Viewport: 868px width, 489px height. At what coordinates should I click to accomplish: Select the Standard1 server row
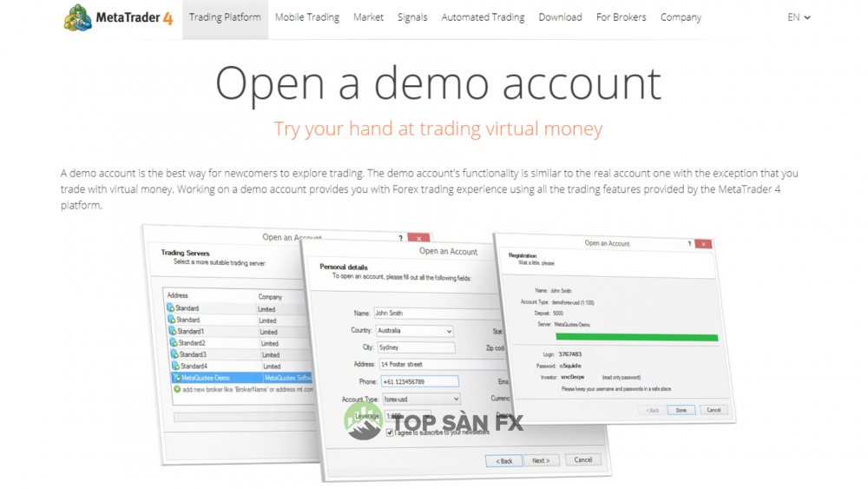[240, 332]
